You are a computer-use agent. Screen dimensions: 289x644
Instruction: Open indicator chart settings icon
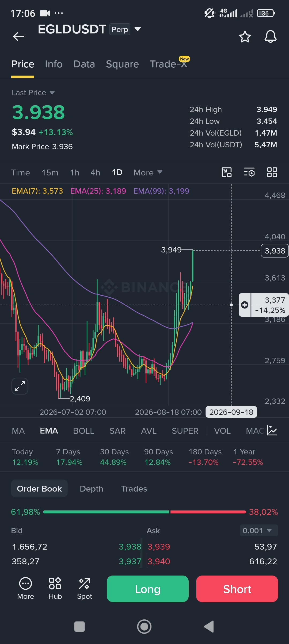tap(272, 431)
